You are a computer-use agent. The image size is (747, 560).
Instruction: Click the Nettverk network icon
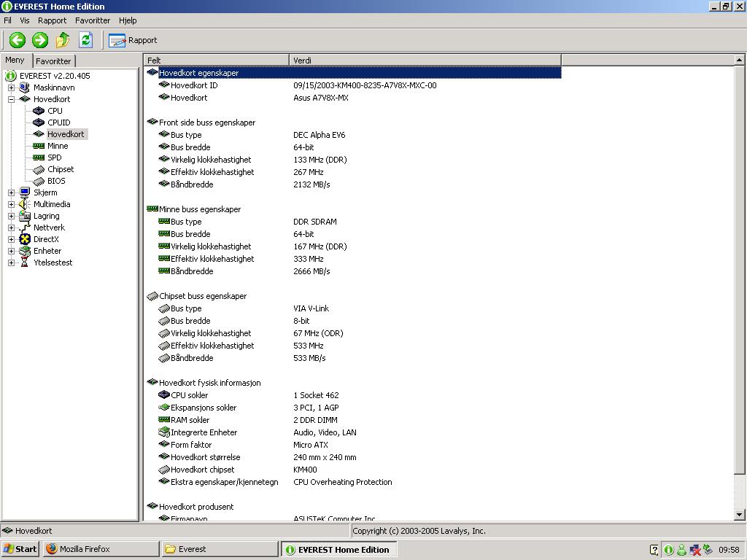[x=25, y=227]
